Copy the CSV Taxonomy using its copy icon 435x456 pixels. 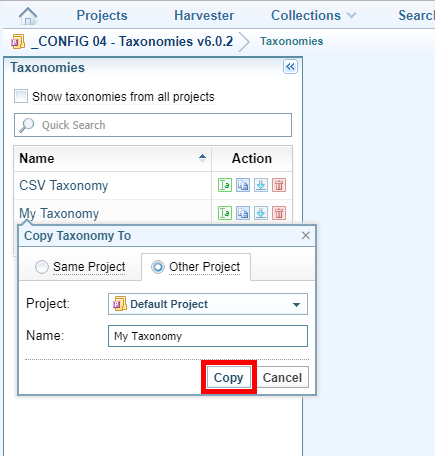243,185
